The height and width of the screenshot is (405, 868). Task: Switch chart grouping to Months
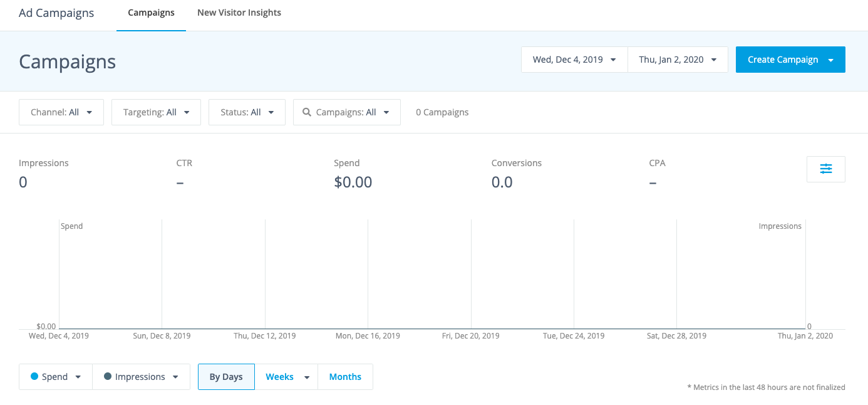[345, 377]
